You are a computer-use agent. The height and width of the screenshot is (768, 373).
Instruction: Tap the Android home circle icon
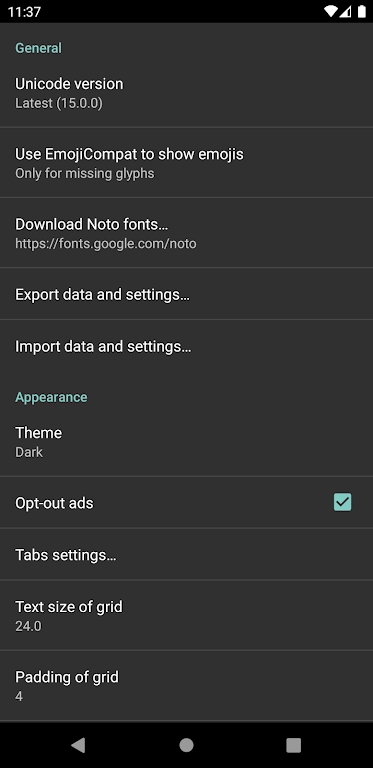[x=186, y=745]
